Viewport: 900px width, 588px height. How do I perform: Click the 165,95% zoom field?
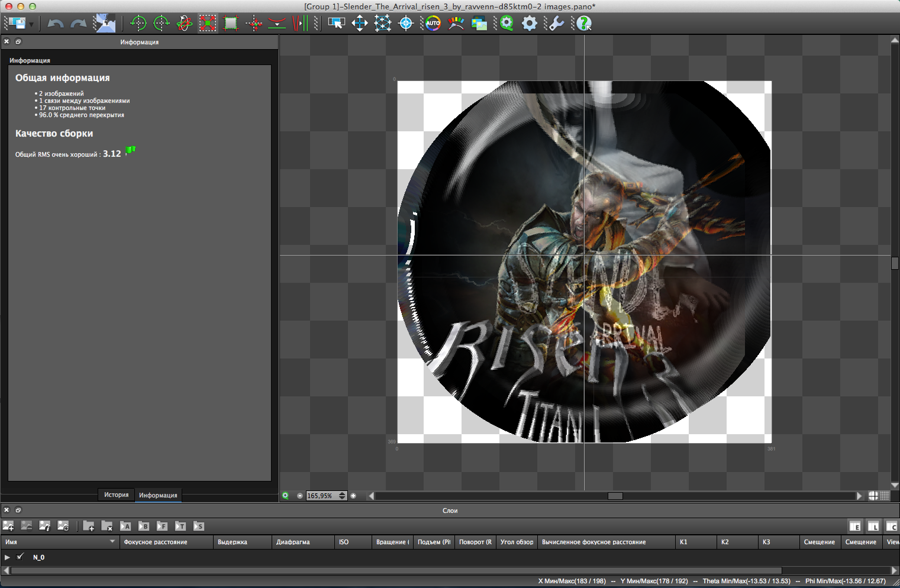point(322,496)
